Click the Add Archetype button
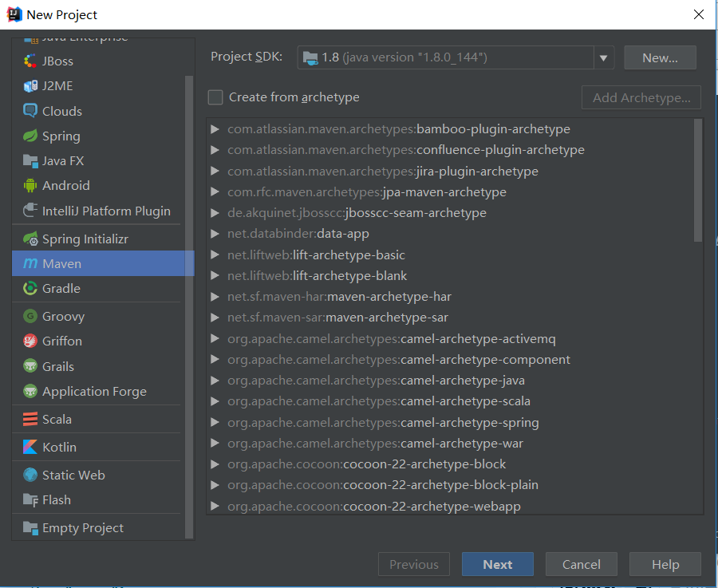 click(x=641, y=97)
